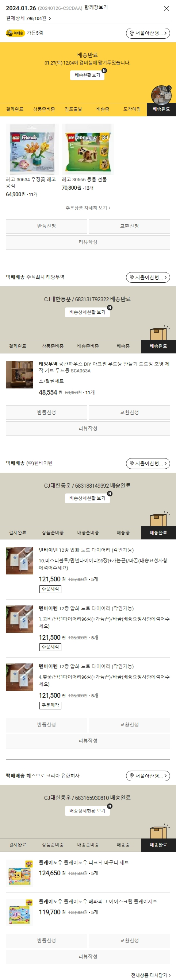176x980 pixels.
Task: Click 교환신청 under 텐바이텐 diary items
Action: [130, 725]
